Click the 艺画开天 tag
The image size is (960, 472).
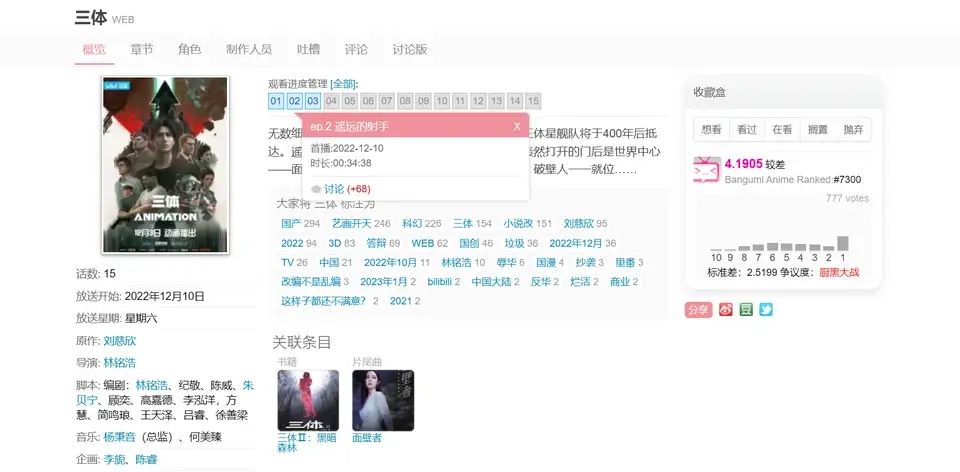point(352,223)
